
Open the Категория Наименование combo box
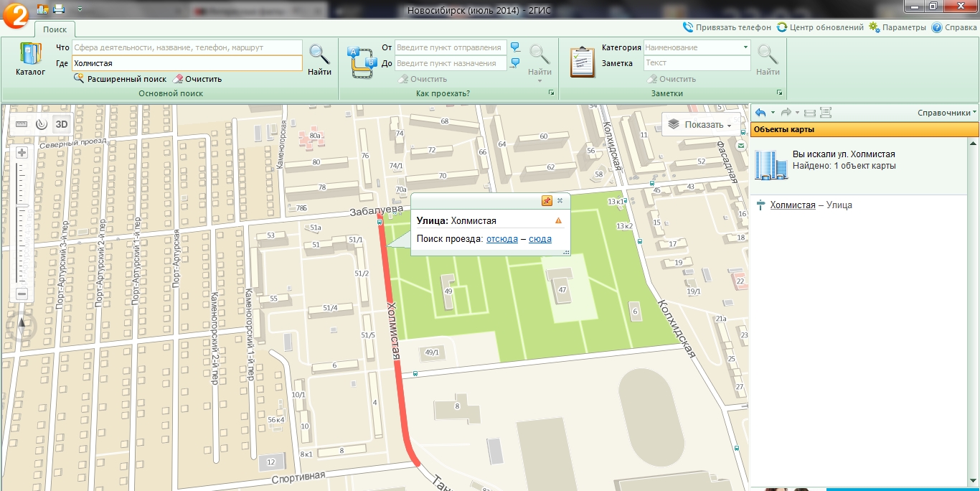697,47
